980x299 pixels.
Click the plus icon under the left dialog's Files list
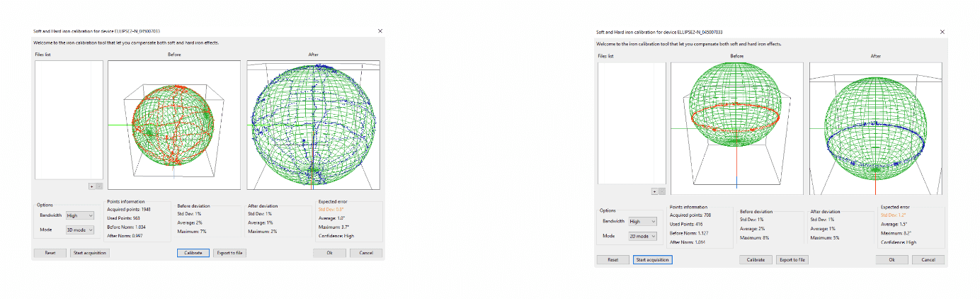91,186
